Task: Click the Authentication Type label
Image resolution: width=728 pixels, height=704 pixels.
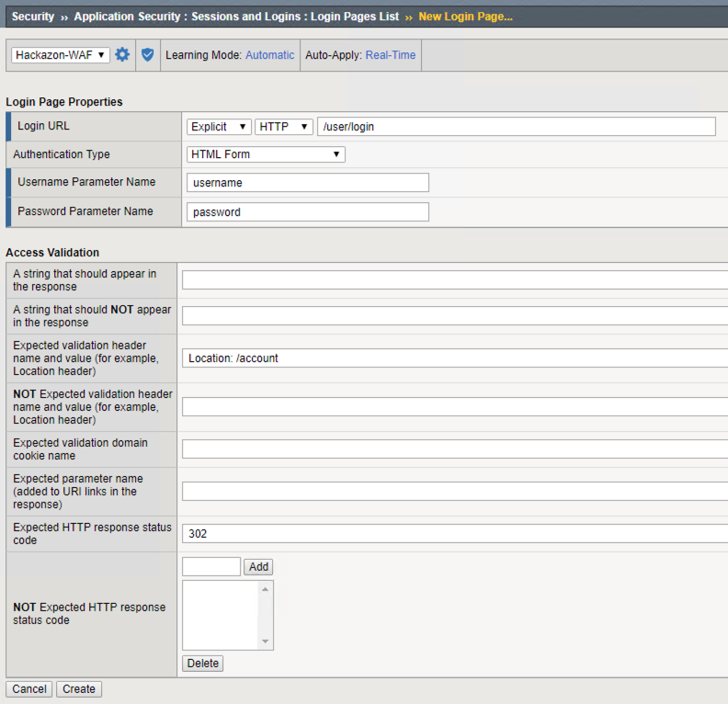Action: click(62, 154)
